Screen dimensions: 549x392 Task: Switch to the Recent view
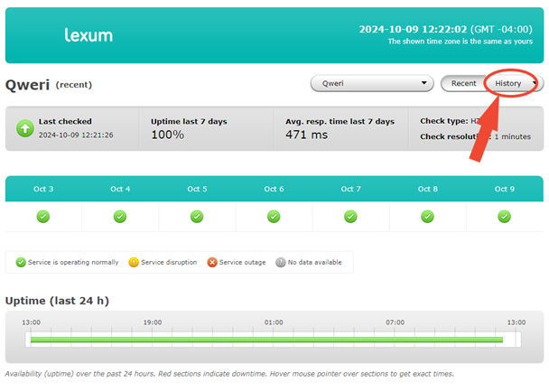463,83
